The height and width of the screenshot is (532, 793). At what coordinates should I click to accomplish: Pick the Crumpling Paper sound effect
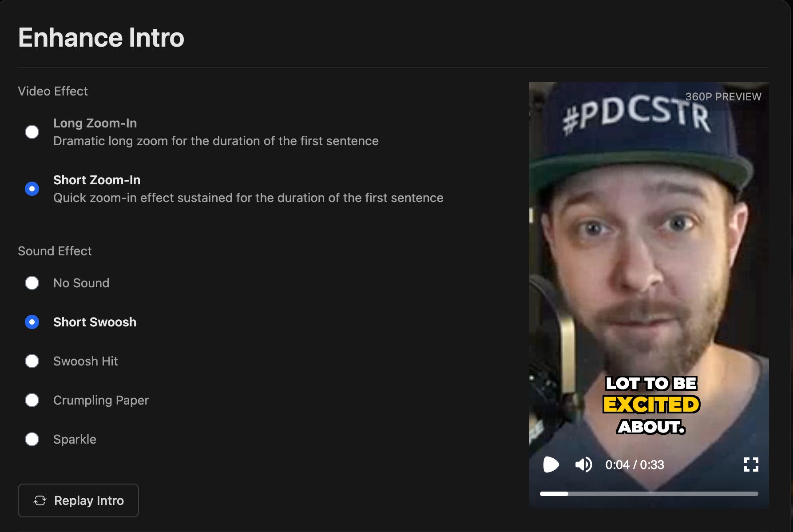tap(32, 400)
